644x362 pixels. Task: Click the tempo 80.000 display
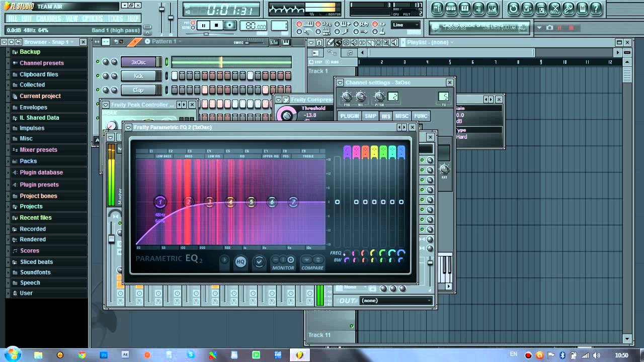[253, 25]
